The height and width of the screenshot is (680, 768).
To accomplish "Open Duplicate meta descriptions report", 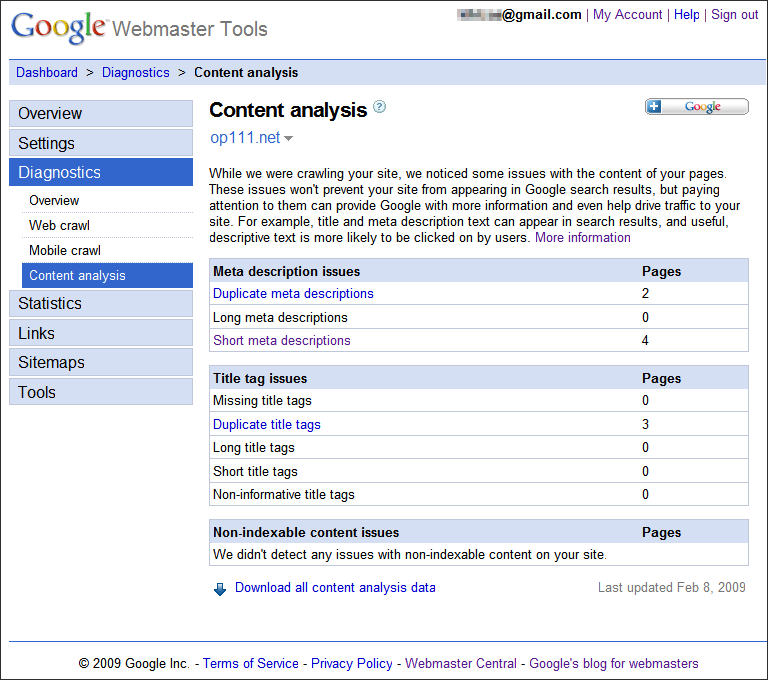I will [x=293, y=293].
